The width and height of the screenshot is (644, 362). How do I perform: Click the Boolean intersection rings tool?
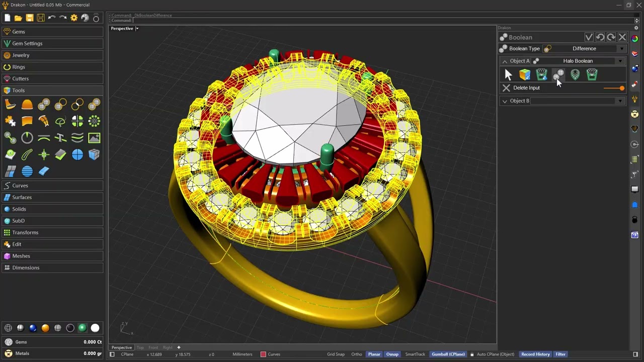[77, 104]
